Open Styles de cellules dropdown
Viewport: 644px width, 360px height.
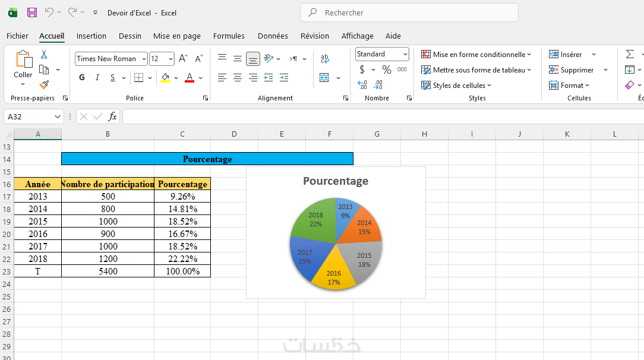456,86
